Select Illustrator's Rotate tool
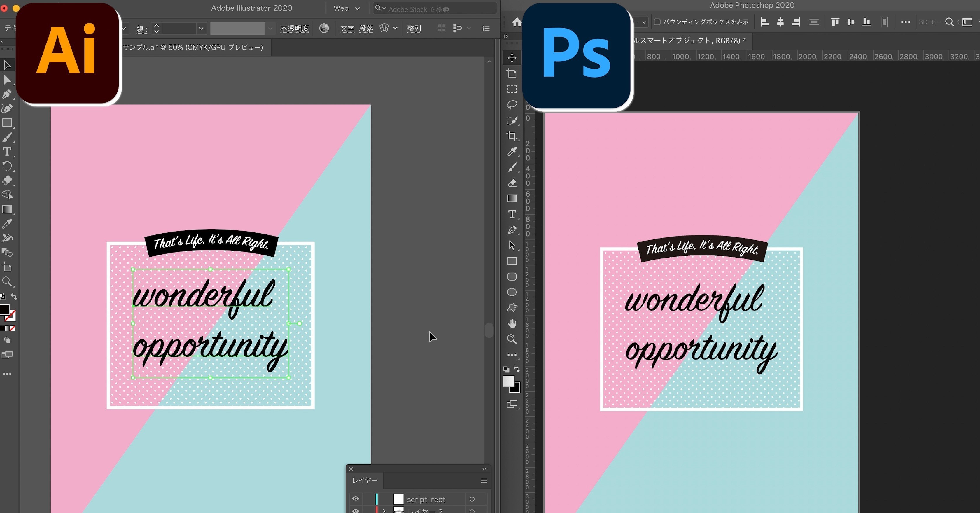This screenshot has height=513, width=980. click(7, 166)
